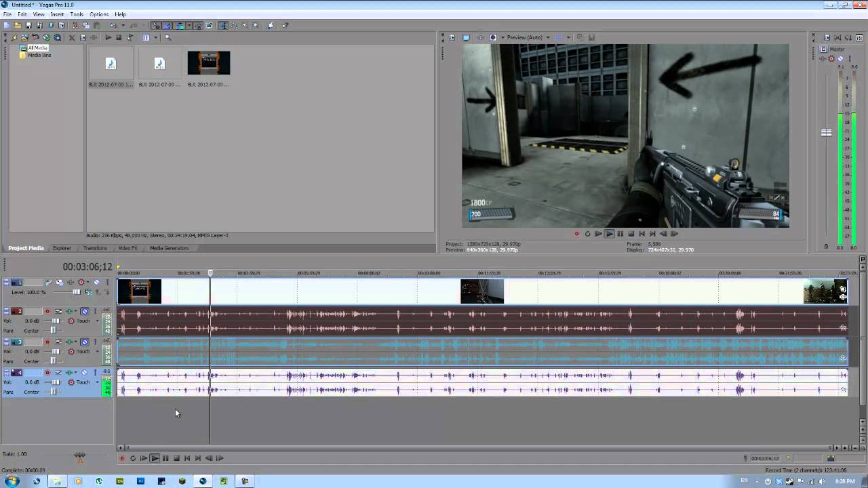Click the track 4 volume slider
The height and width of the screenshot is (488, 868).
coord(56,382)
